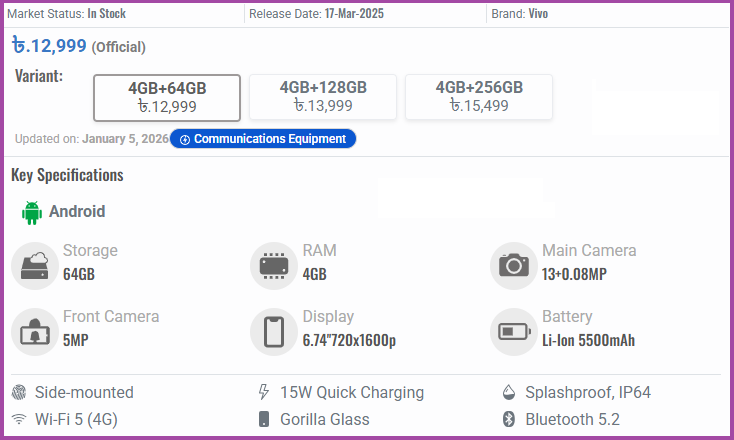Click the Main Camera icon
734x440 pixels.
pos(514,264)
